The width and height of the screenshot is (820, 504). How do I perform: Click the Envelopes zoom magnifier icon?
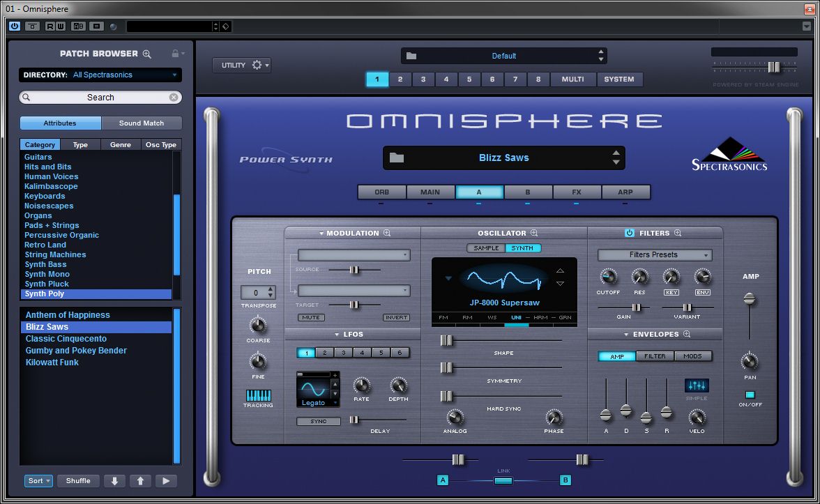(x=688, y=334)
